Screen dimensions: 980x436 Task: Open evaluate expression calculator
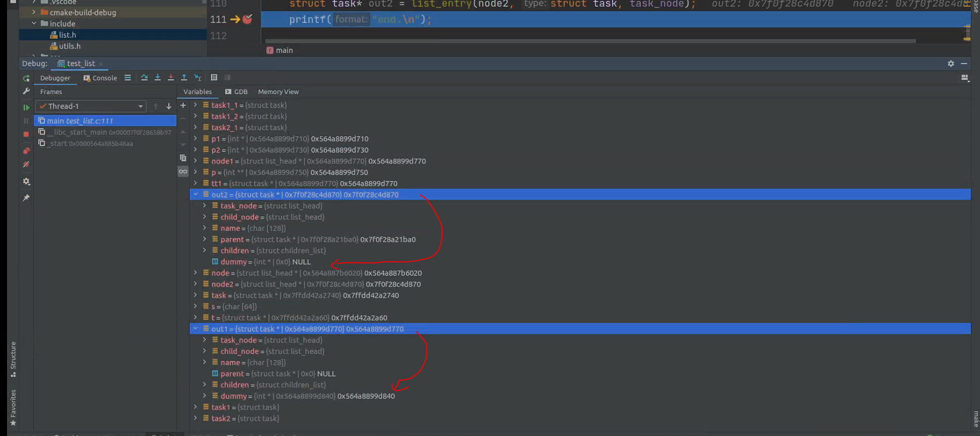[x=214, y=78]
